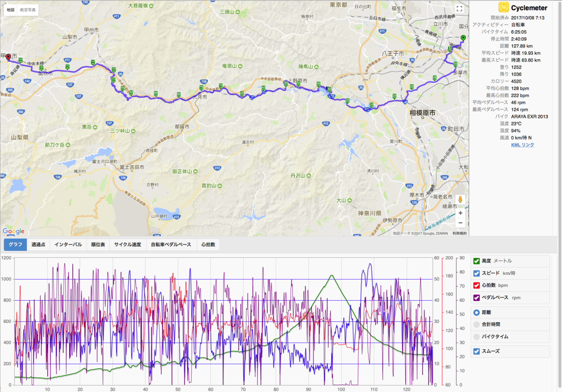Click the ARAYA EXR 2013 bike name
Viewport: 562px width, 392px height.
[530, 116]
